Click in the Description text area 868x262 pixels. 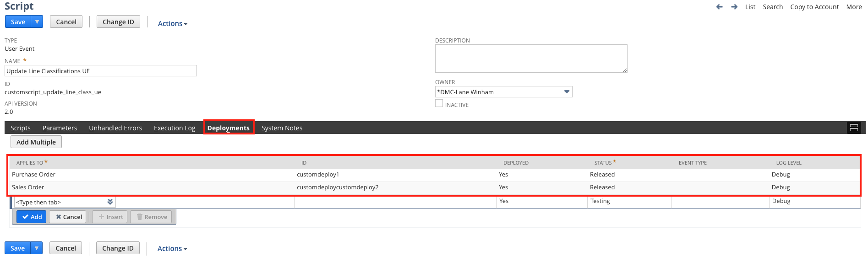[x=530, y=58]
